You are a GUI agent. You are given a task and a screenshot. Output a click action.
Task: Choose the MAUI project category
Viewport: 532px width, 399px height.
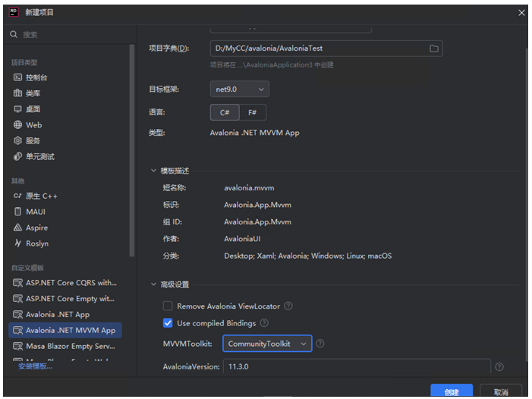tap(36, 212)
